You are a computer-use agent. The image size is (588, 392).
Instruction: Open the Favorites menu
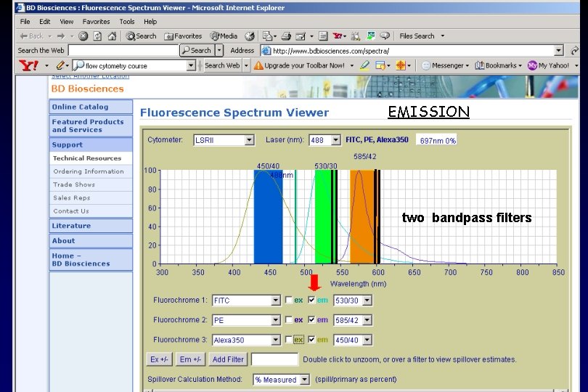pyautogui.click(x=96, y=22)
